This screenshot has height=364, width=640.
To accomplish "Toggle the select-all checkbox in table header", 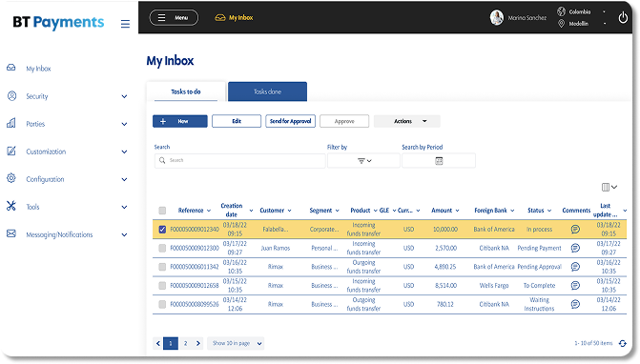I will point(162,211).
